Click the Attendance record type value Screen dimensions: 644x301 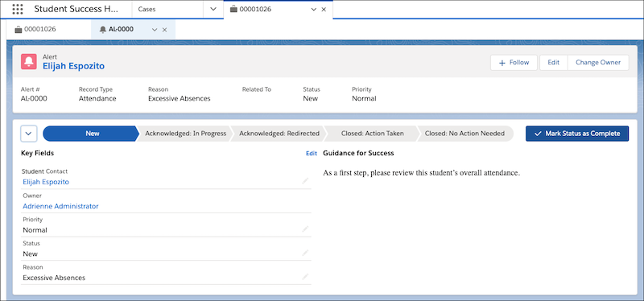(97, 98)
